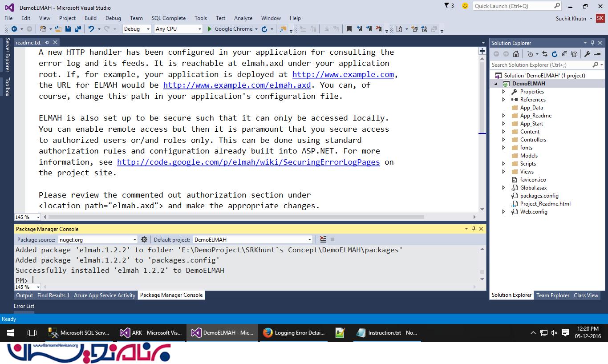
Task: Expand the Web.config node
Action: 503,212
